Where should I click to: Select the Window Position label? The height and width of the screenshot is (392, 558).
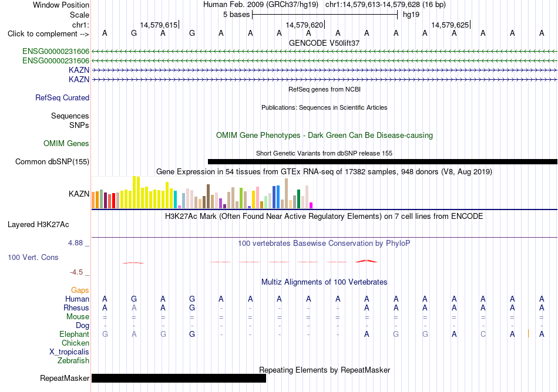61,5
